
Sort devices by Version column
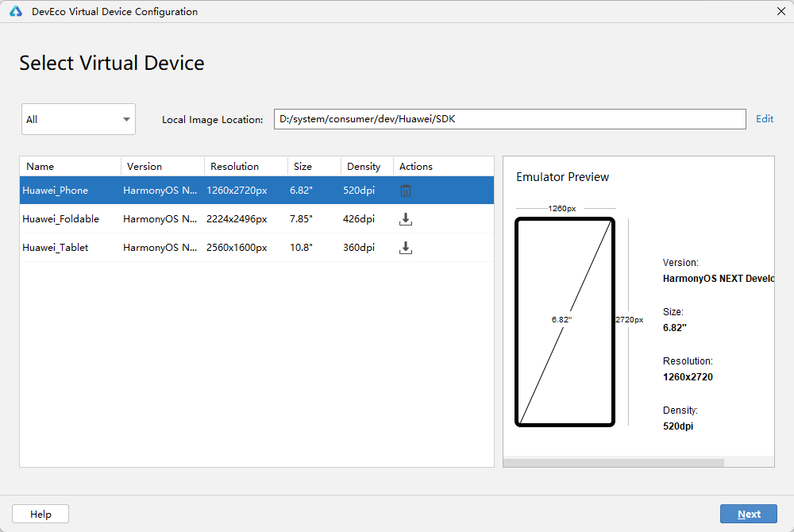(163, 167)
